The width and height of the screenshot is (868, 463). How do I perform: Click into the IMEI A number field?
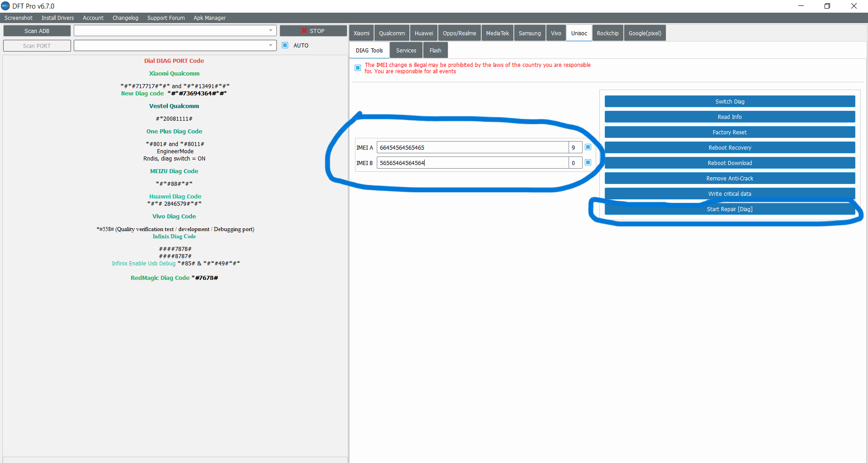472,147
